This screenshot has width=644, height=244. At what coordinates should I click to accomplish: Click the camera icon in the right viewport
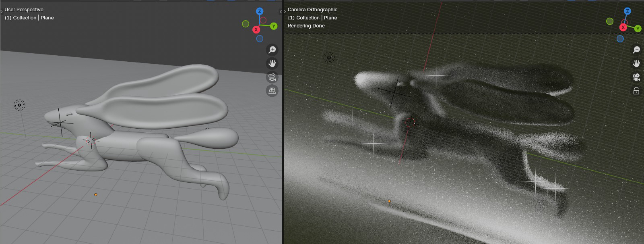tap(636, 77)
